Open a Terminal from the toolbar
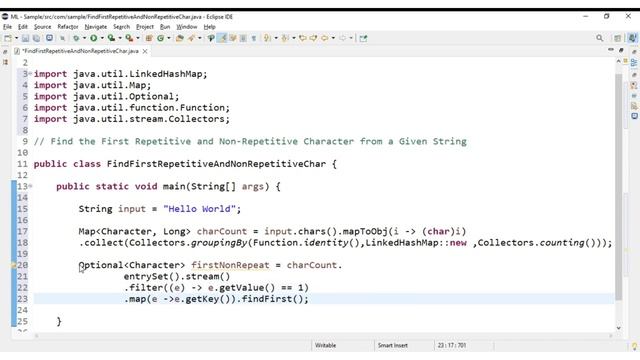Image resolution: width=640 pixels, height=360 pixels. 49,38
